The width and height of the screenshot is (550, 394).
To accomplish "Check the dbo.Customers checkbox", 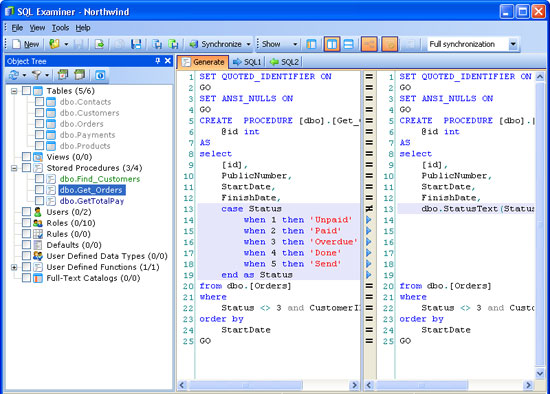I will click(39, 113).
